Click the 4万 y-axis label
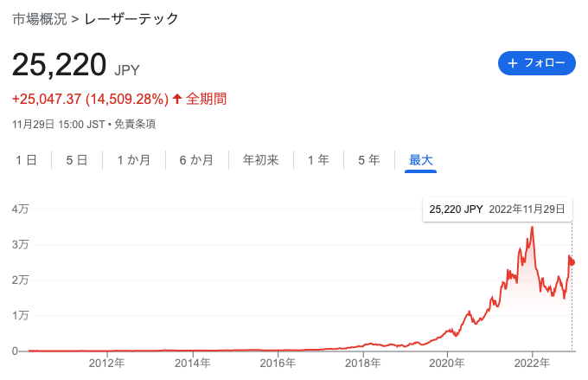Viewport: 588px width, 380px height. click(x=20, y=209)
